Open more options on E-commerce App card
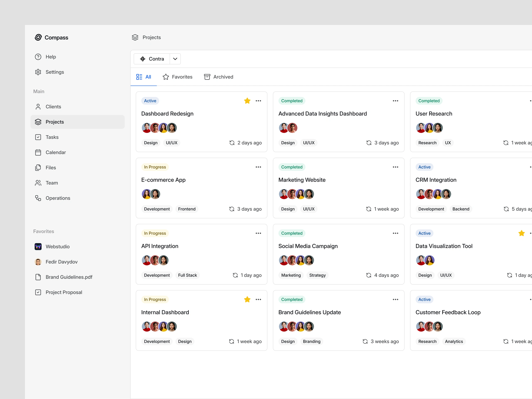Screen dimensions: 532x399 (258, 167)
